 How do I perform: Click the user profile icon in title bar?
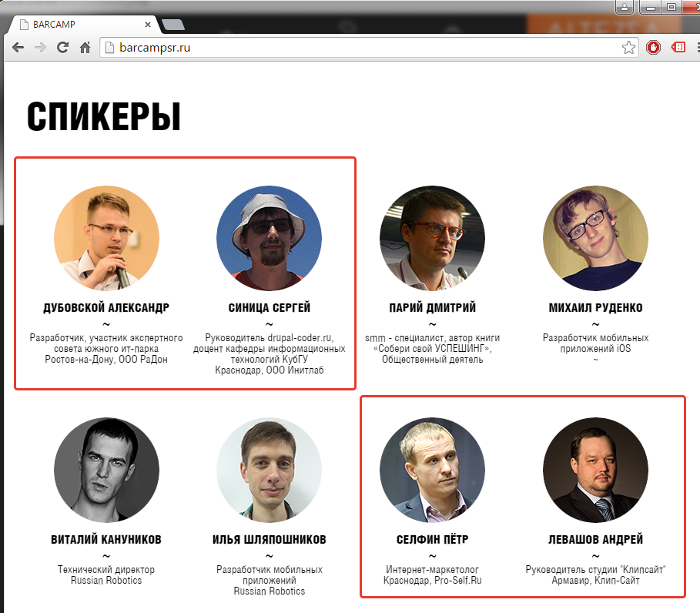click(x=625, y=7)
